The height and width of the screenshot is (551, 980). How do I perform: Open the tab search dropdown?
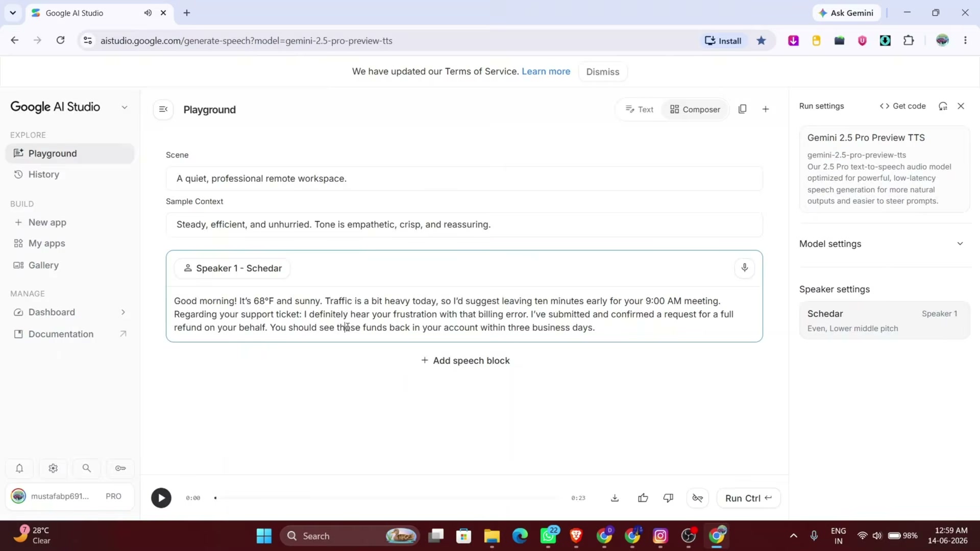click(13, 13)
